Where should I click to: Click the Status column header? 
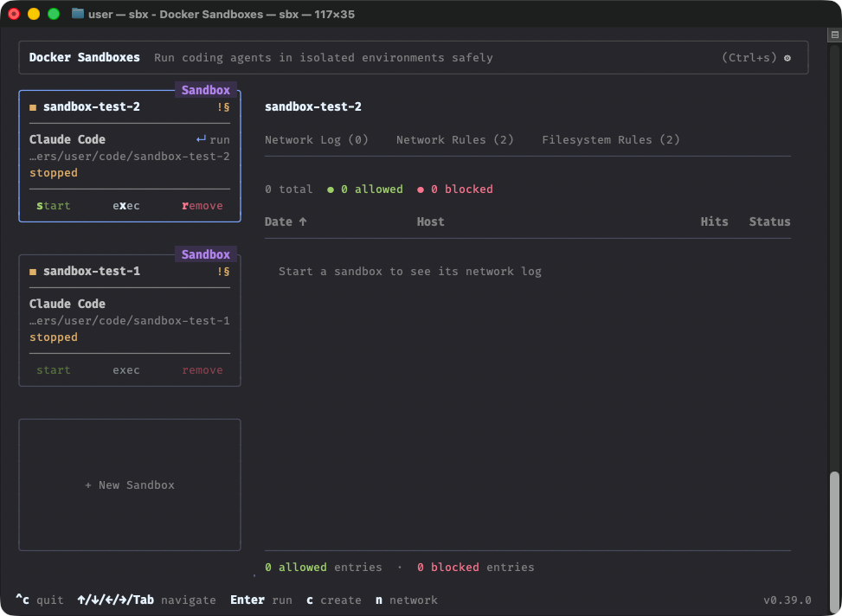click(x=769, y=221)
